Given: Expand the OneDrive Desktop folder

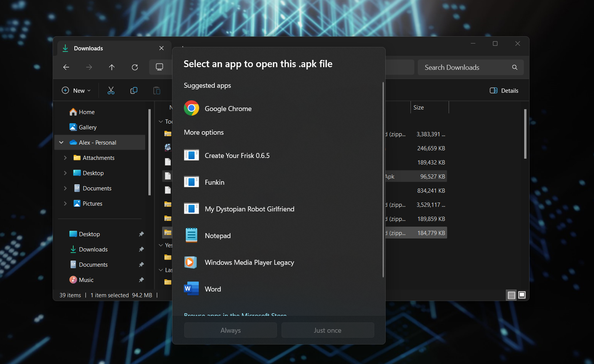Looking at the screenshot, I should pos(65,173).
